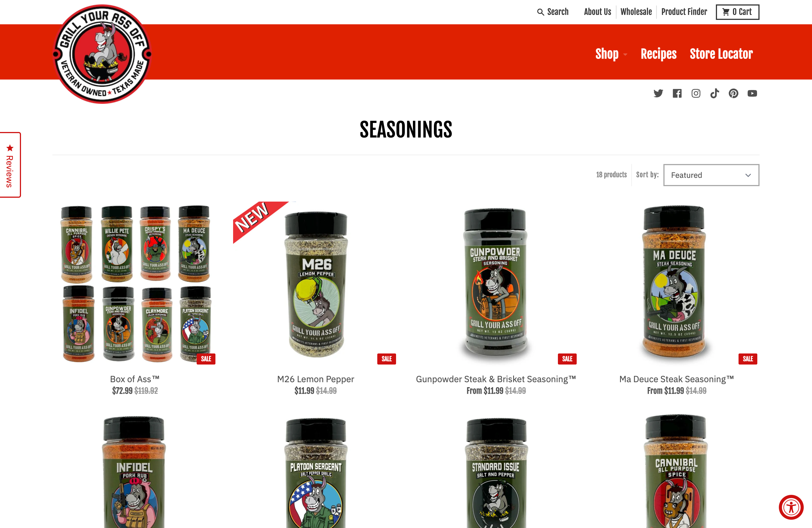Open the Product Finder link
This screenshot has width=812, height=528.
(684, 12)
